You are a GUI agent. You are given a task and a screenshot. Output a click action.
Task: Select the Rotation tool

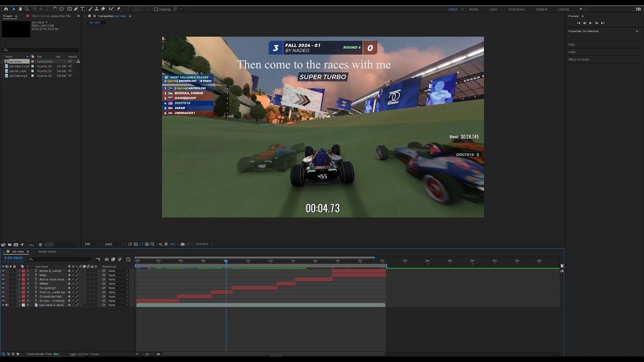[55, 9]
